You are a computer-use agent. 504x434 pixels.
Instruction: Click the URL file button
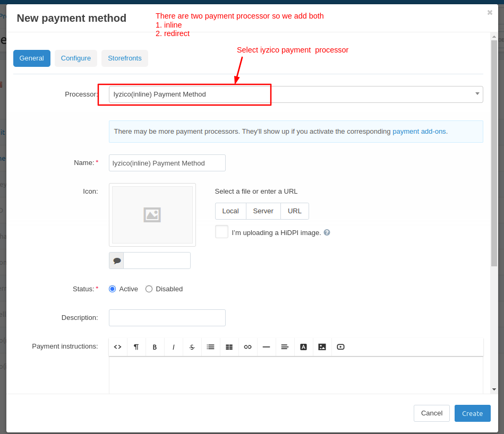(294, 211)
